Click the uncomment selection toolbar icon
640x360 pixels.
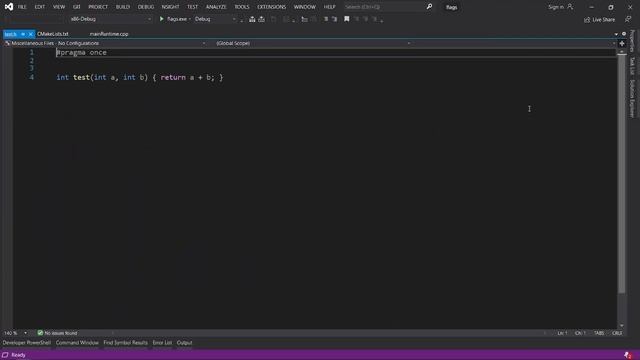[x=335, y=19]
